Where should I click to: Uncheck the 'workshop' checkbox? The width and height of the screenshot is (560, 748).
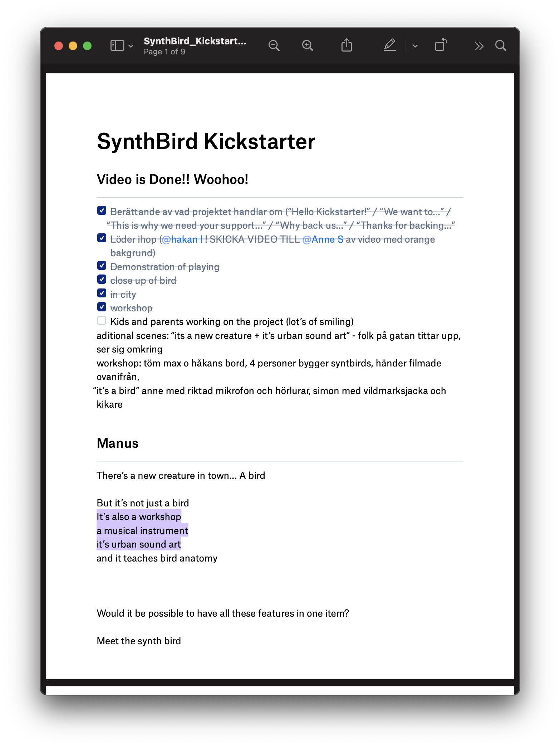coord(102,307)
